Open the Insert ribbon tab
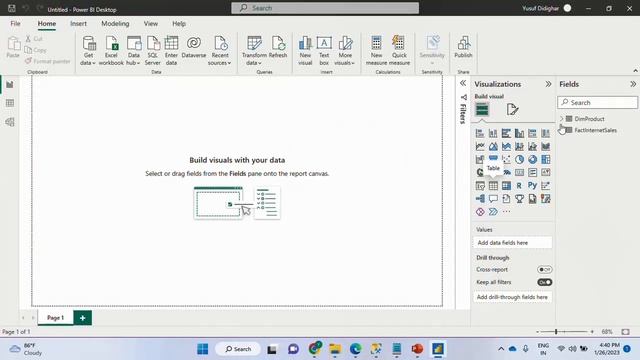 78,24
